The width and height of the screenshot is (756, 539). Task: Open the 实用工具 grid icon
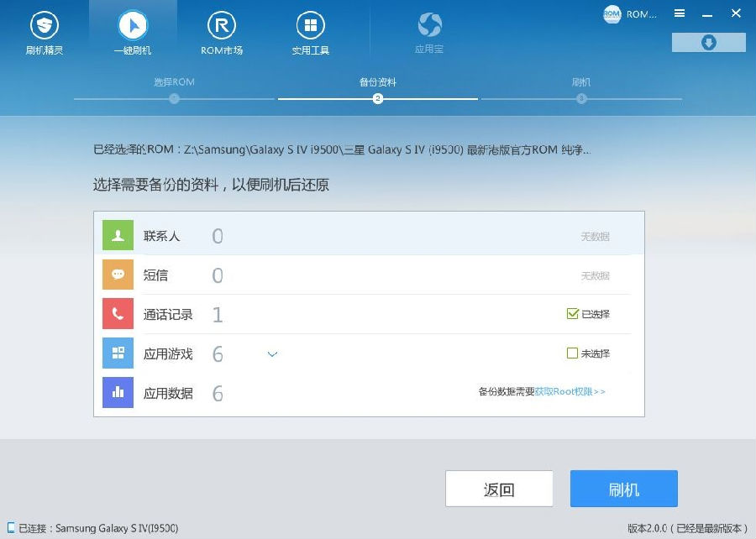pyautogui.click(x=311, y=25)
